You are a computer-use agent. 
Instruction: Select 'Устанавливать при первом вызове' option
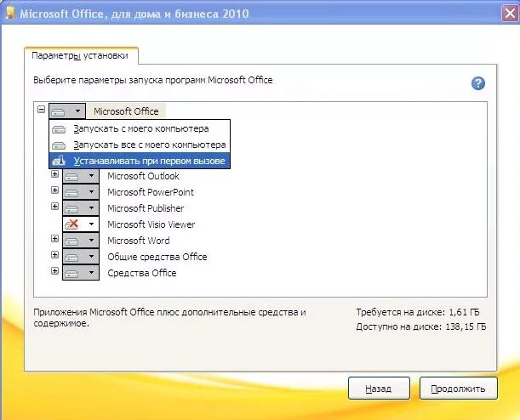tap(140, 161)
